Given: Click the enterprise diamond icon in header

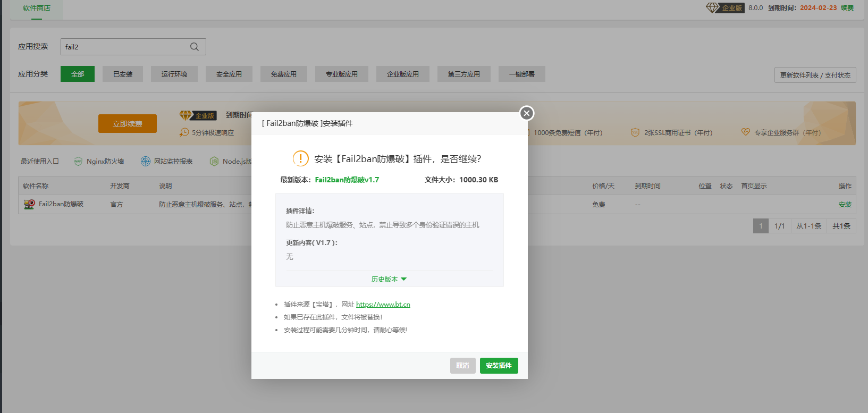Looking at the screenshot, I should [x=712, y=7].
